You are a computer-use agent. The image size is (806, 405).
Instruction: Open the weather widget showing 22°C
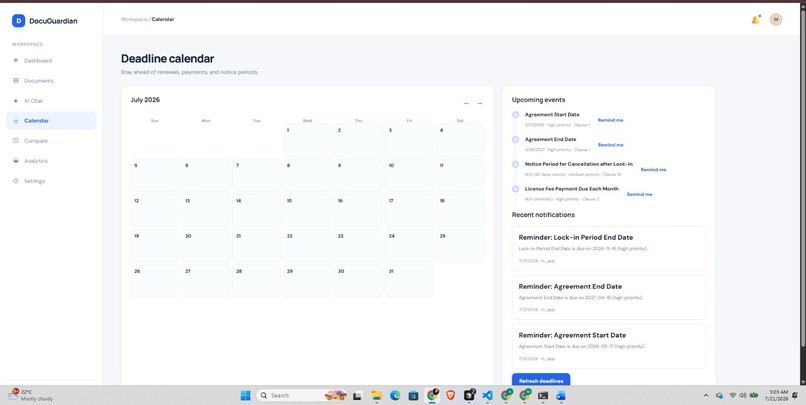point(31,395)
